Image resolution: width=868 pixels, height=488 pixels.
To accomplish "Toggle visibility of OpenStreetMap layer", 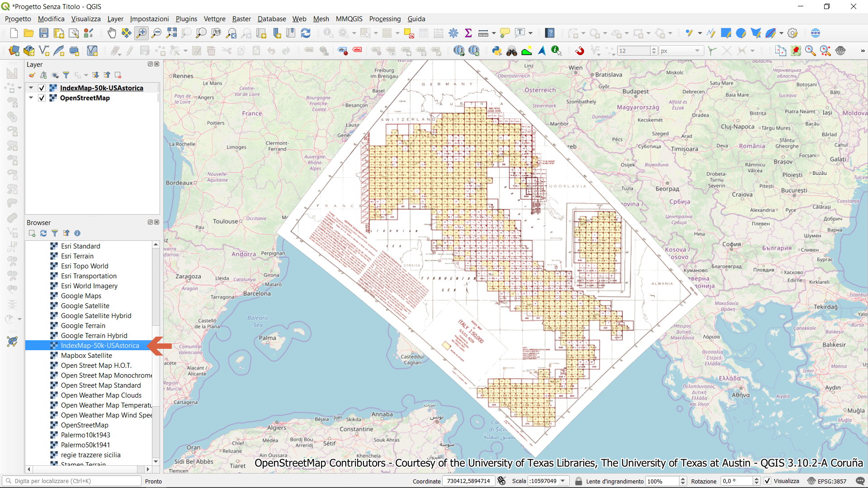I will click(42, 98).
